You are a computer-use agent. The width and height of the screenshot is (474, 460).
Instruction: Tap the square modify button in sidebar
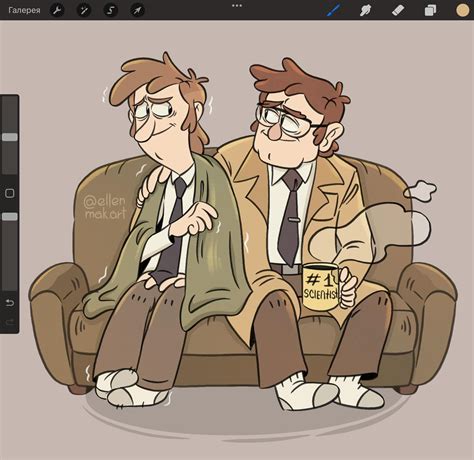click(10, 193)
